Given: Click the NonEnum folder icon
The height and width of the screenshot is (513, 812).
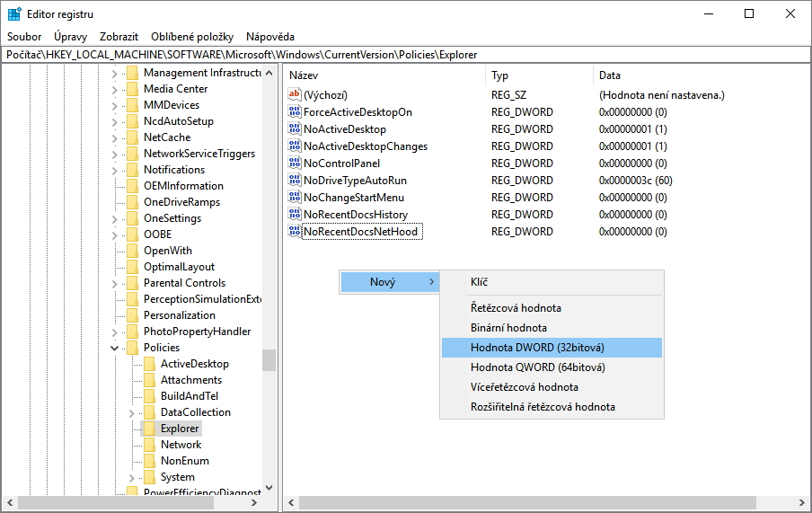Looking at the screenshot, I should (x=149, y=460).
